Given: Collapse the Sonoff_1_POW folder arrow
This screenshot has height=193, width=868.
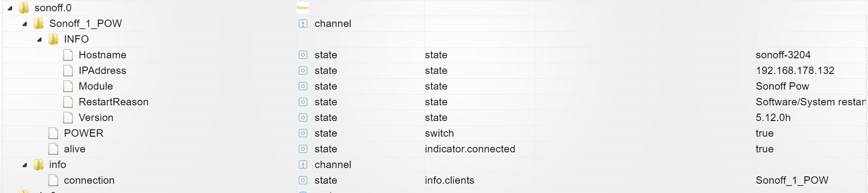Looking at the screenshot, I should point(25,24).
